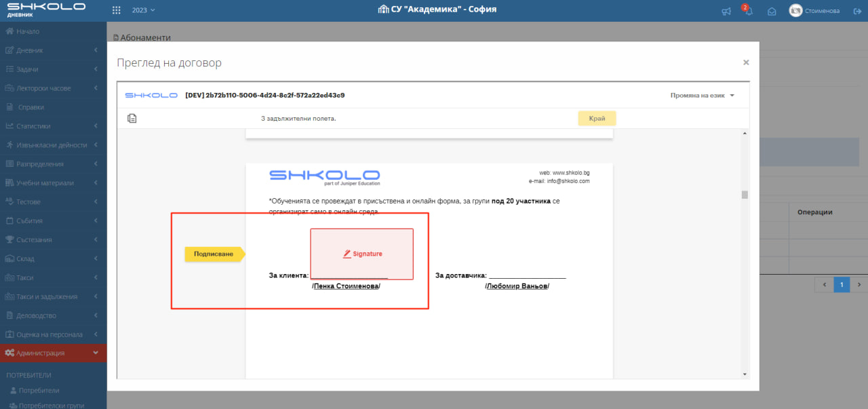This screenshot has width=868, height=409.
Task: Close the contract preview dialog
Action: tap(746, 62)
